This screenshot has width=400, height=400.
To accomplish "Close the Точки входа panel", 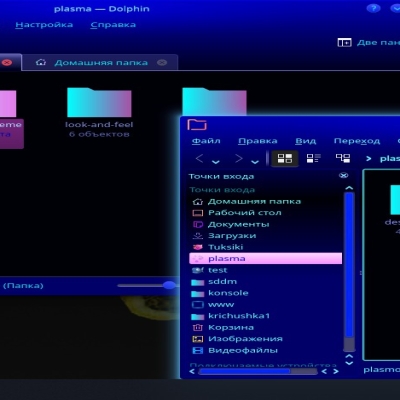I will coord(343,176).
